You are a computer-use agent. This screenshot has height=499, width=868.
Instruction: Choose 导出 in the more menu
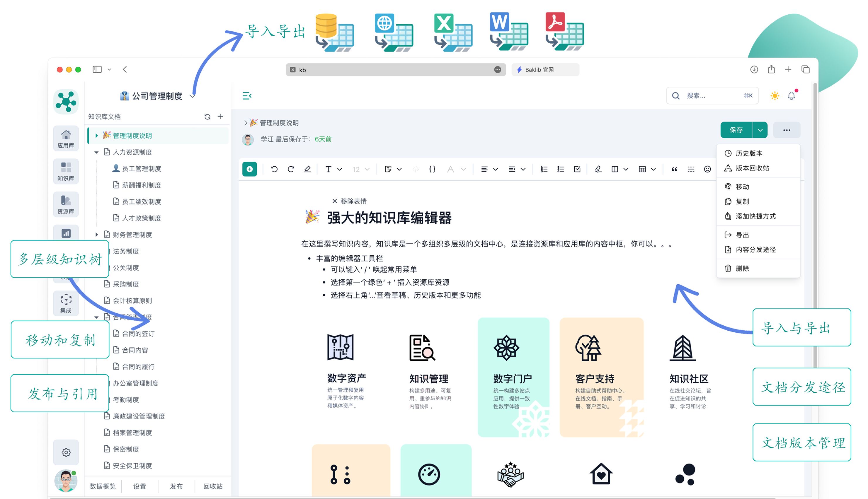point(742,235)
